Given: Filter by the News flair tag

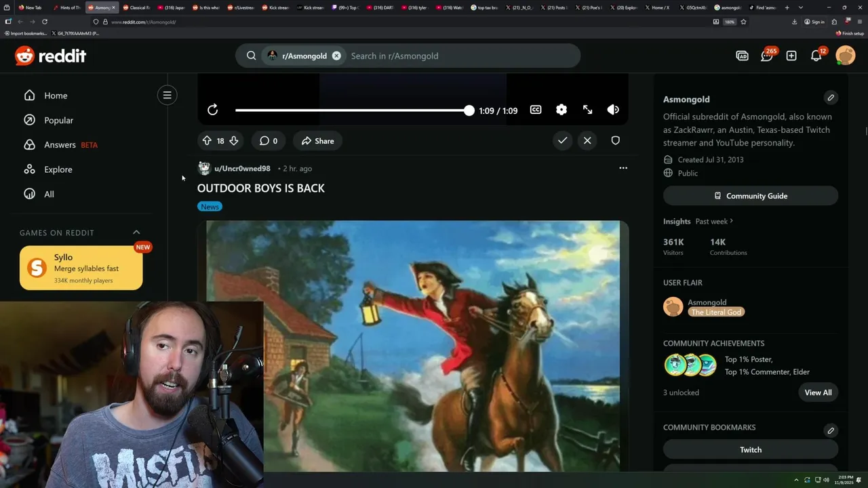Looking at the screenshot, I should tap(210, 207).
